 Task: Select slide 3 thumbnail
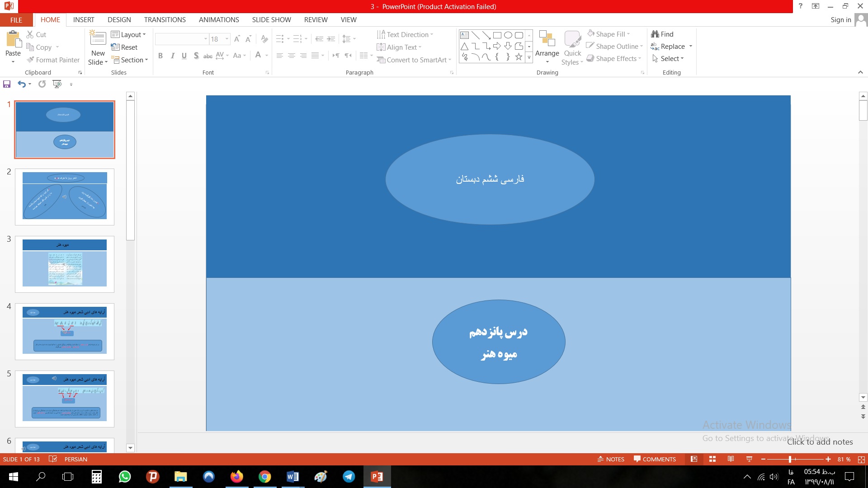pyautogui.click(x=65, y=264)
